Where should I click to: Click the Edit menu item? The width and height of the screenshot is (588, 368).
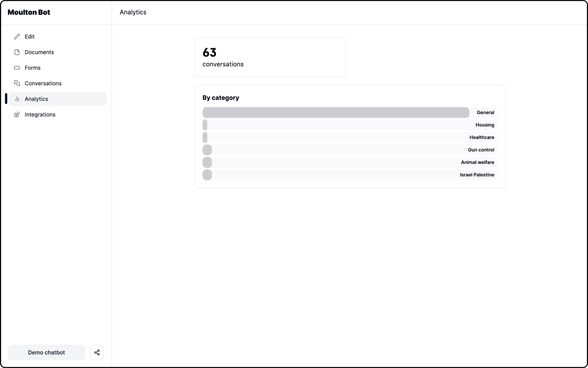pyautogui.click(x=29, y=37)
